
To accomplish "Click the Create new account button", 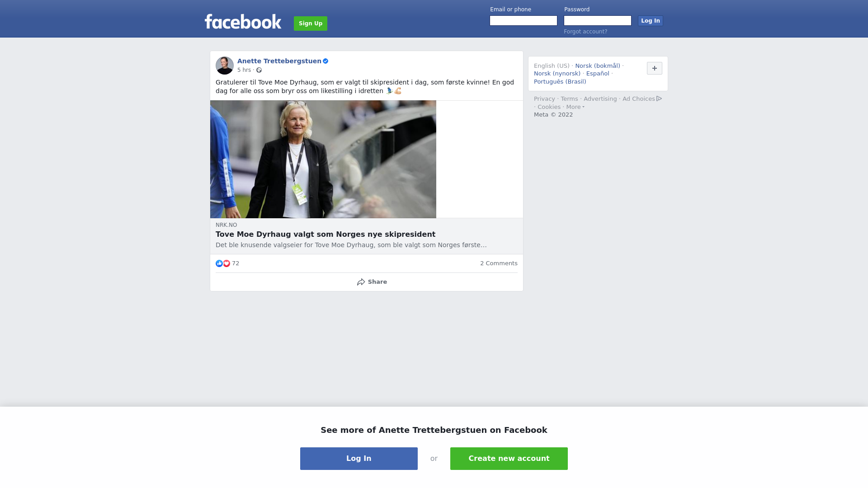I will click(x=509, y=459).
